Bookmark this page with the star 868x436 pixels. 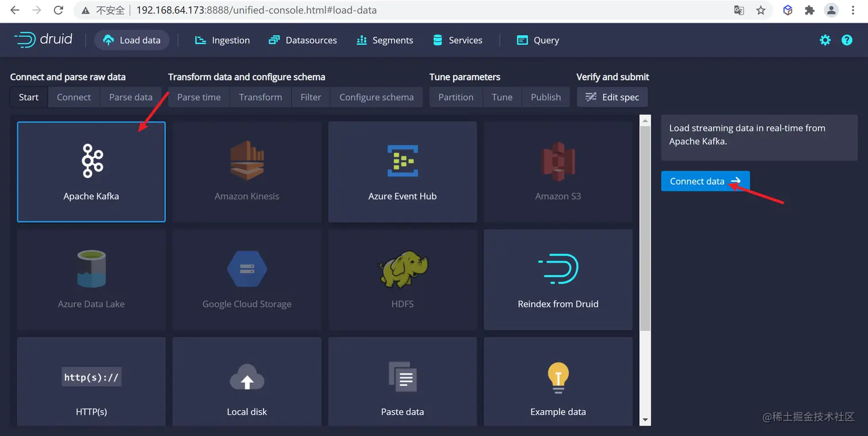(x=761, y=10)
